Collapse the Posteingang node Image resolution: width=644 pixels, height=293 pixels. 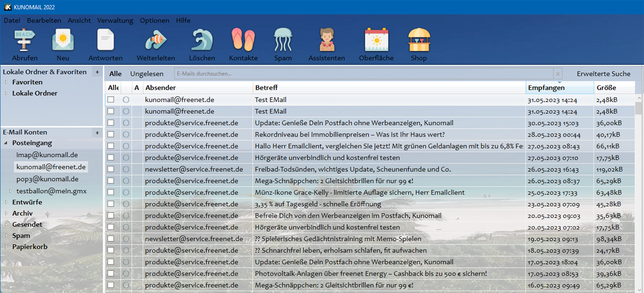(6, 143)
